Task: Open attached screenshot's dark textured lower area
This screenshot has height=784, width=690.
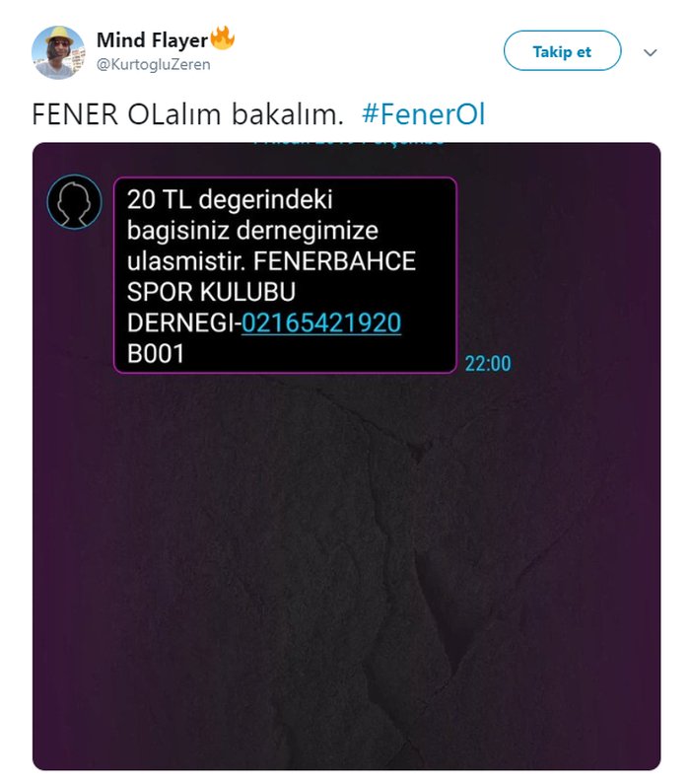Action: 347,570
